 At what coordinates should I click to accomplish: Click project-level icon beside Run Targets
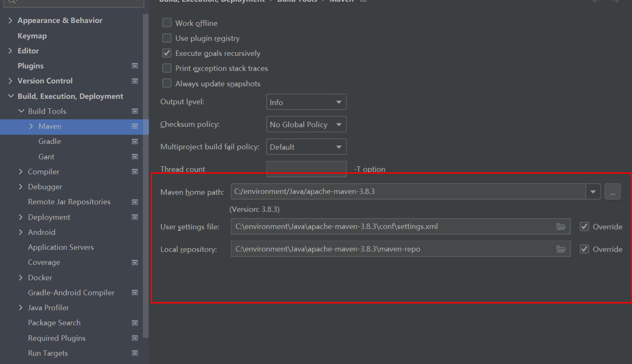135,353
